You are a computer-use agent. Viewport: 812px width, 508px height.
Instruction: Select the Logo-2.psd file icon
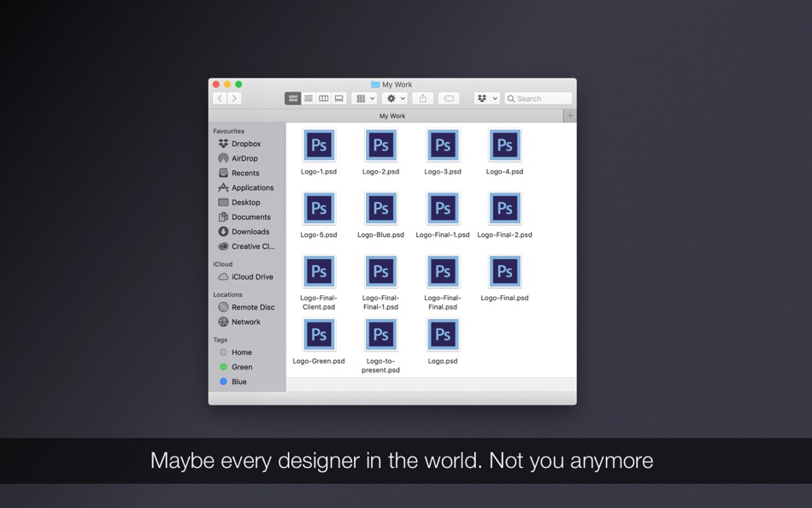pos(380,145)
